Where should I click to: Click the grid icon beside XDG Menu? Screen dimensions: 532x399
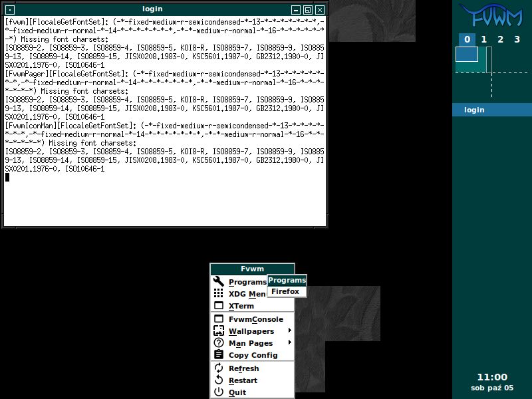219,293
